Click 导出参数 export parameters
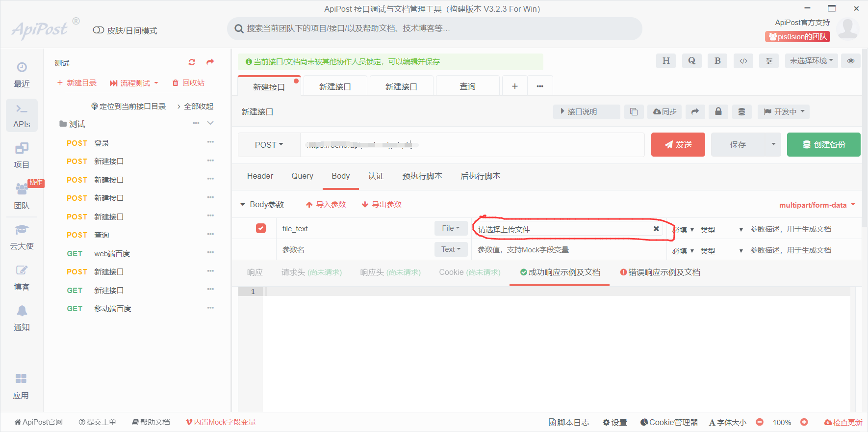868x432 pixels. 382,205
